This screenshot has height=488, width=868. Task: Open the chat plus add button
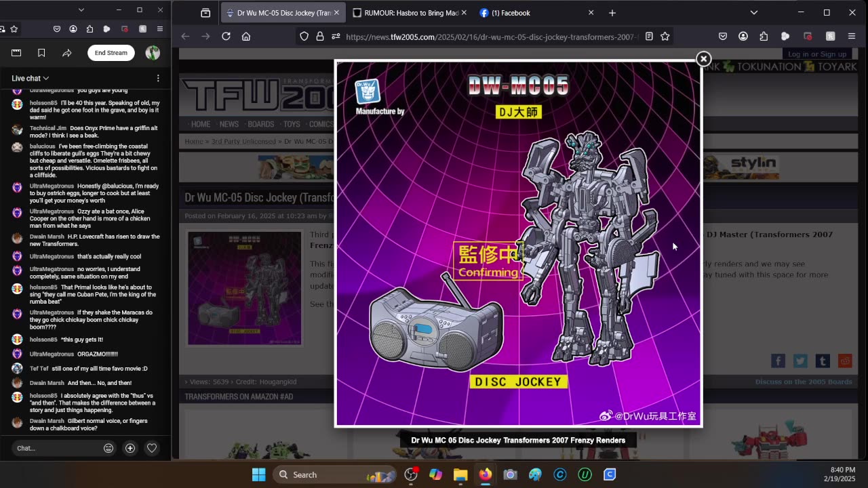pyautogui.click(x=130, y=448)
